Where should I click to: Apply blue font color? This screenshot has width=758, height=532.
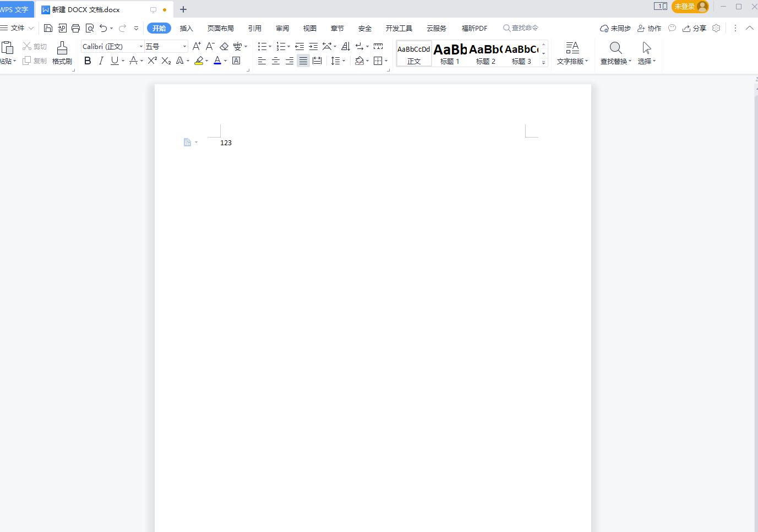coord(217,61)
